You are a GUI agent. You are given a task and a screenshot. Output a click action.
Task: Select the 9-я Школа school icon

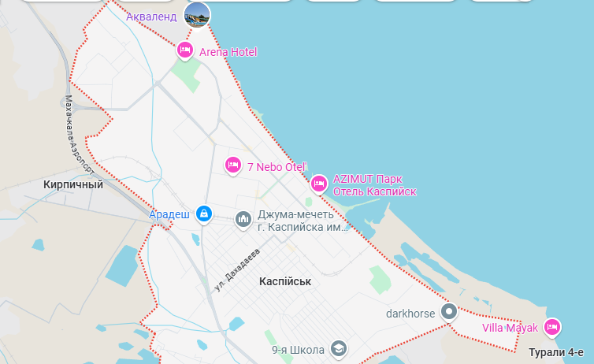tap(338, 349)
